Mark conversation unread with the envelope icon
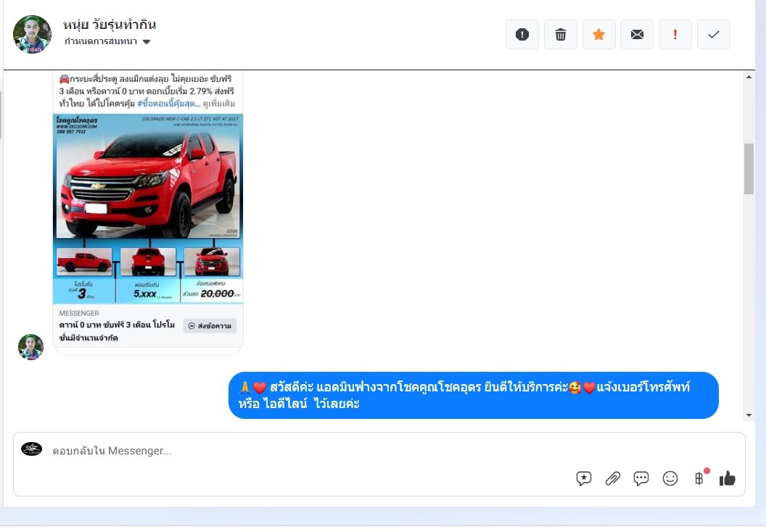 637,35
